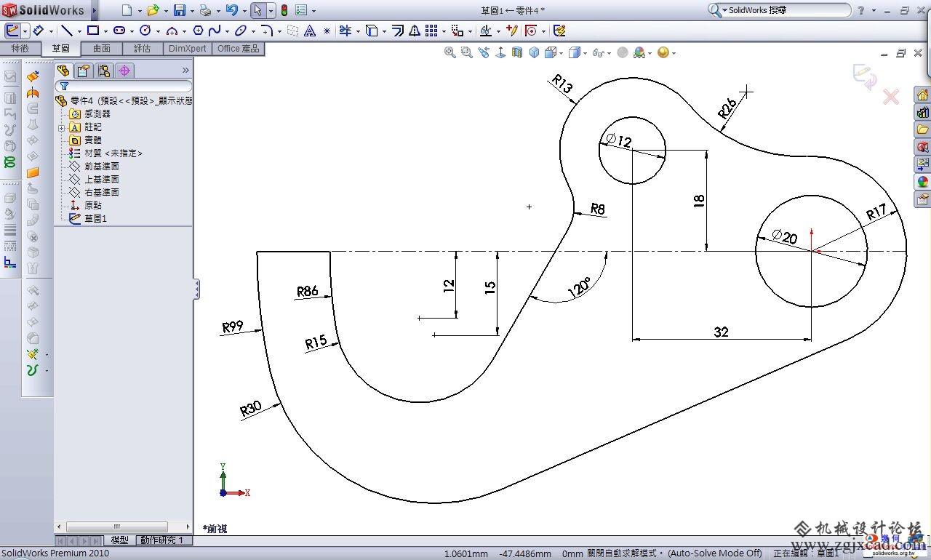Click the Quick Snaps icon
The height and width of the screenshot is (560, 931).
(532, 31)
